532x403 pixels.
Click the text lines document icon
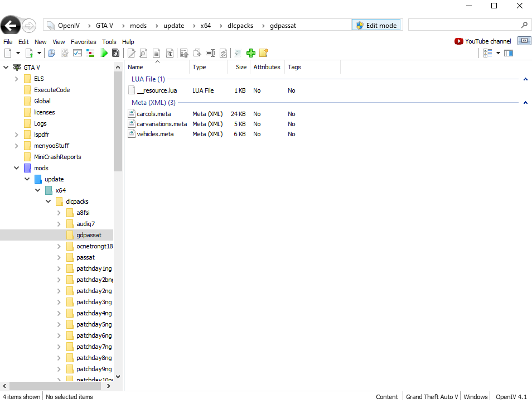[x=156, y=53]
